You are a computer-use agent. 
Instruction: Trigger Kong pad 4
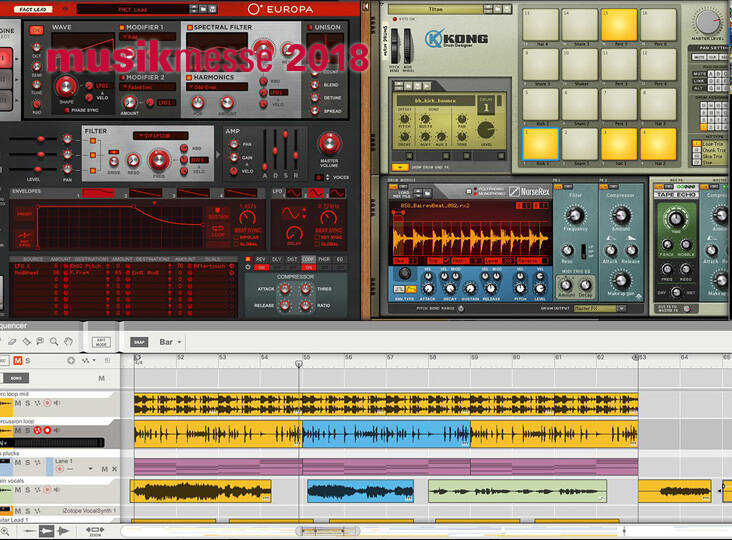coord(658,144)
